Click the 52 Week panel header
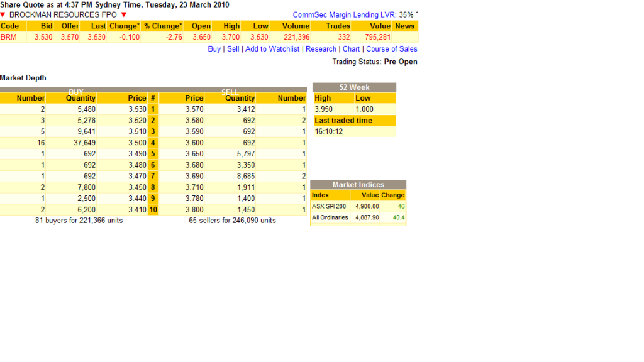The image size is (644, 362). click(355, 87)
